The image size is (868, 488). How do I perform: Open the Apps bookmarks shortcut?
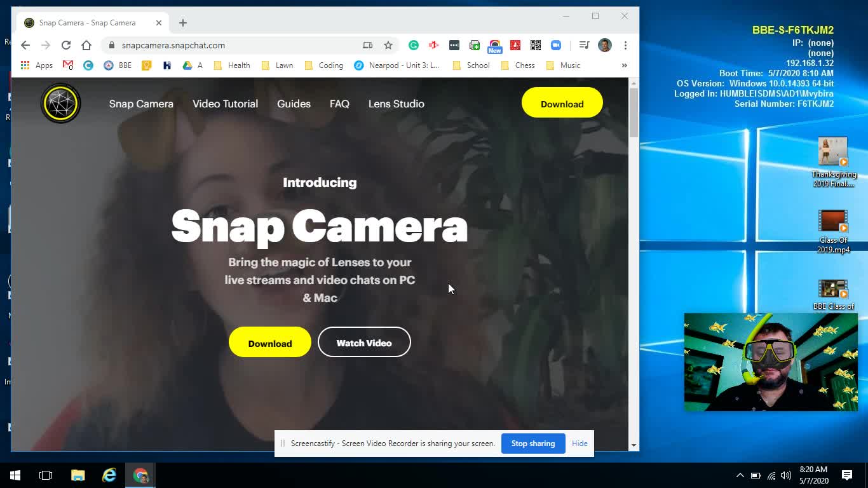tap(37, 65)
